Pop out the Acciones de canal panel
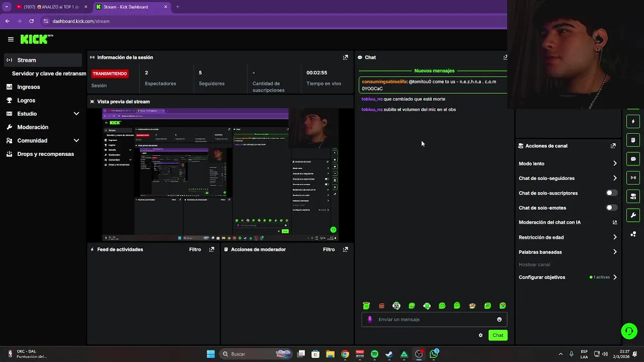 613,146
